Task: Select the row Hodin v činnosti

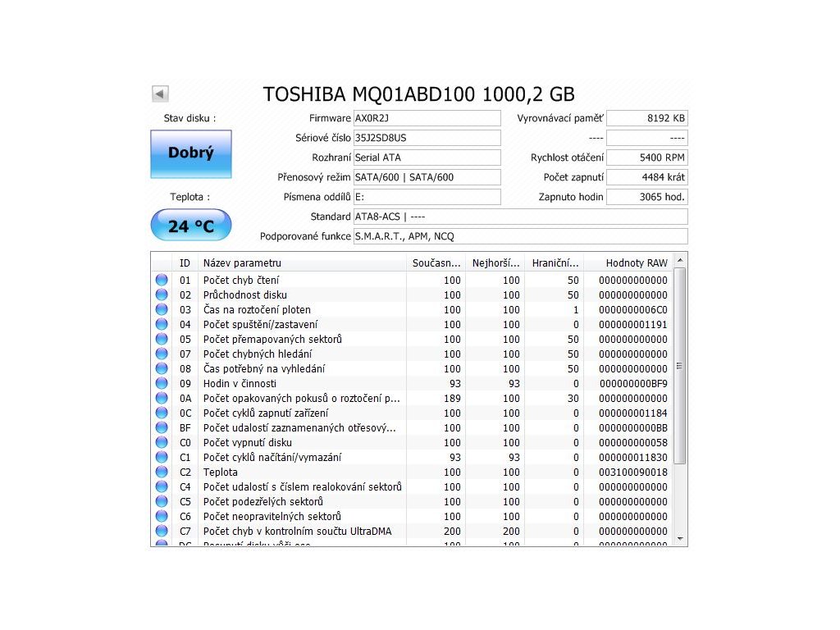Action: point(412,384)
